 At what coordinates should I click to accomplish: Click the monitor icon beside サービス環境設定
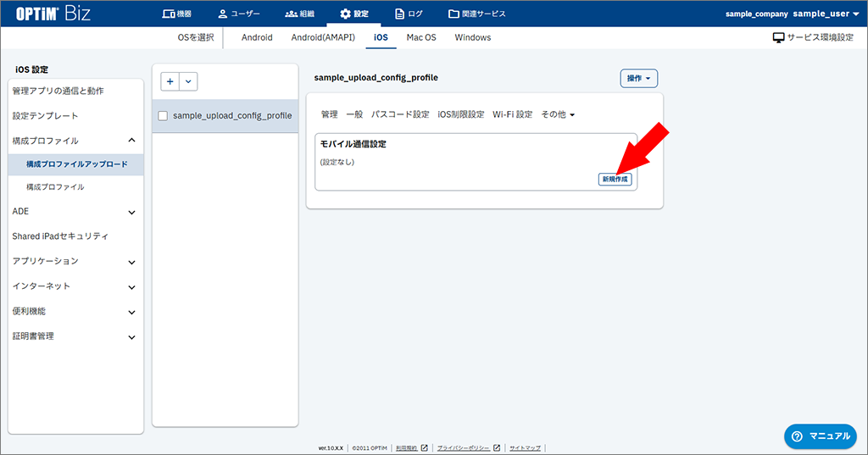(x=778, y=37)
